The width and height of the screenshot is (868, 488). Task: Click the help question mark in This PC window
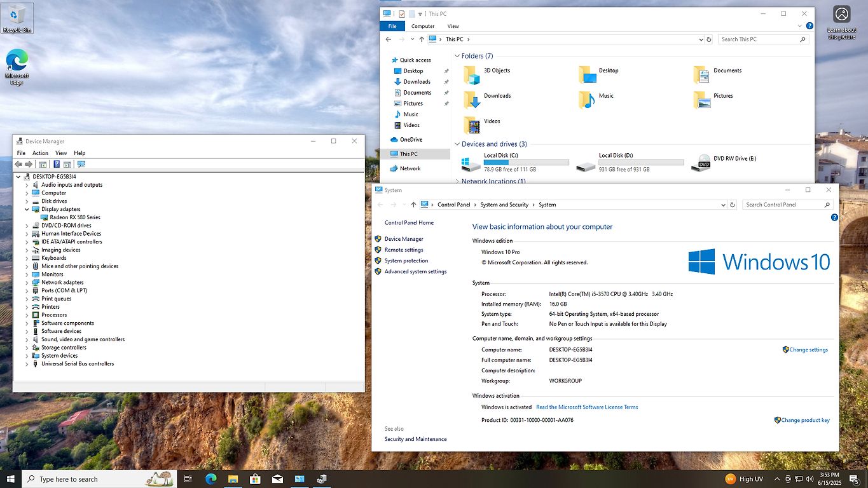point(809,26)
